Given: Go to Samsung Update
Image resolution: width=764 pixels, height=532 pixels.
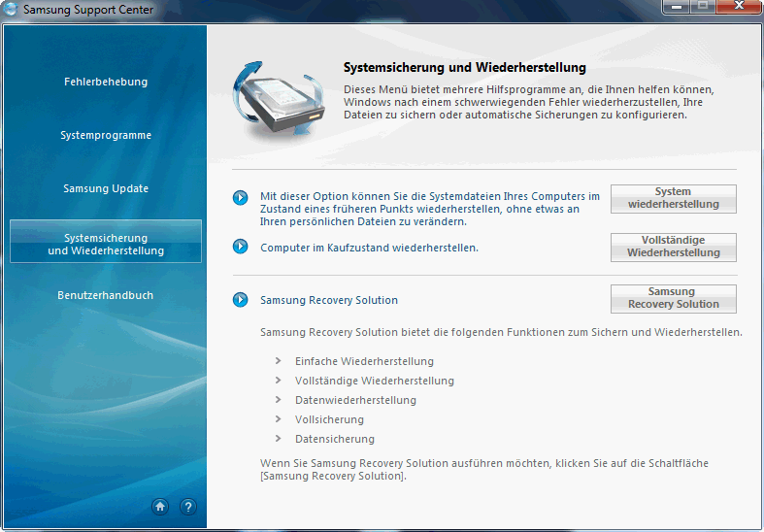Looking at the screenshot, I should 106,188.
